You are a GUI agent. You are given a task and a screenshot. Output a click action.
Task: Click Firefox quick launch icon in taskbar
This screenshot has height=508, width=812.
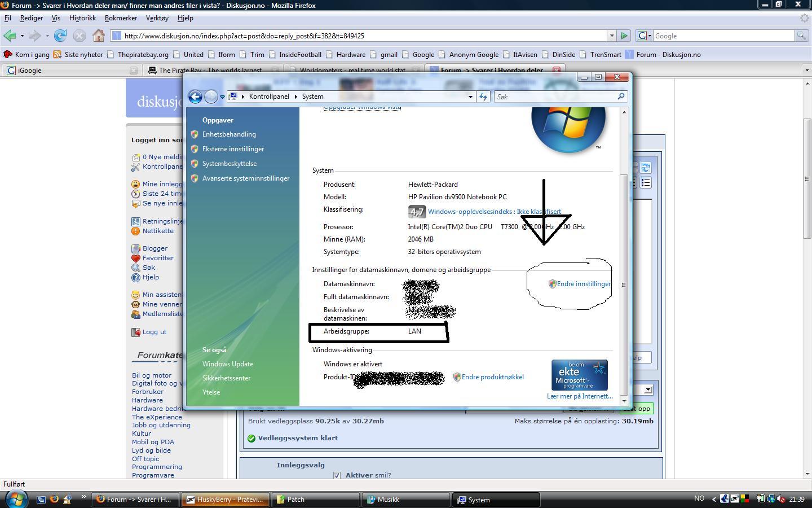coord(54,499)
